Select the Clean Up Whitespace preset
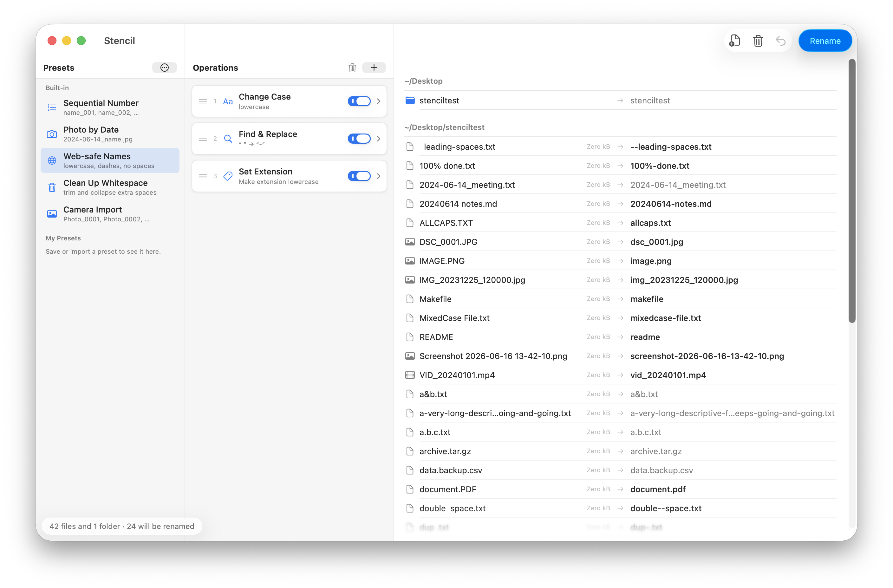The height and width of the screenshot is (588, 893). tap(110, 187)
